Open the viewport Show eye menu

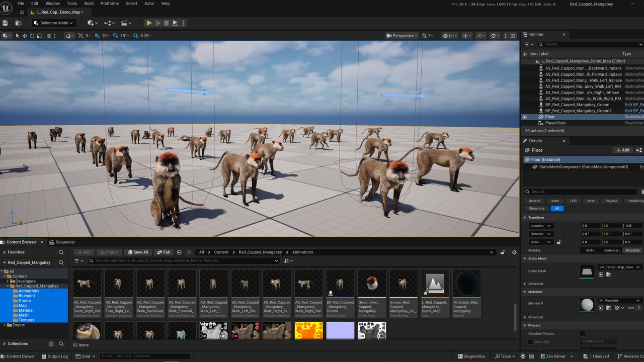pyautogui.click(x=467, y=36)
